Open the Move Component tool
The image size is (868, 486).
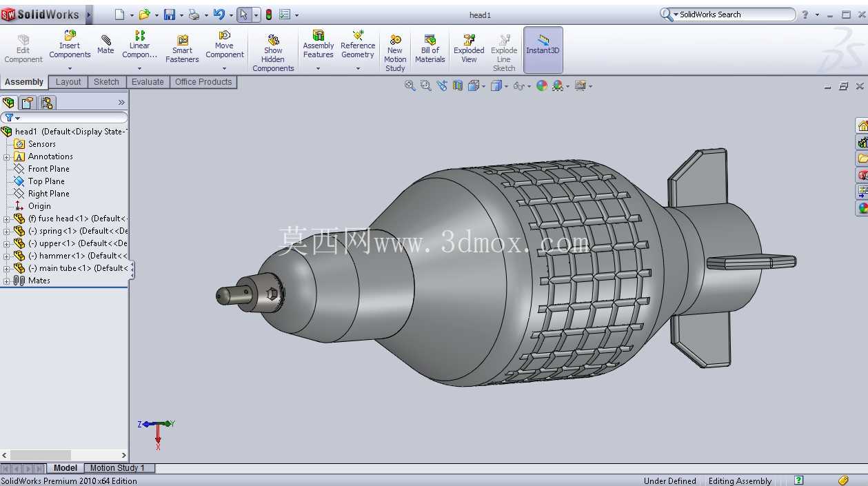point(224,45)
